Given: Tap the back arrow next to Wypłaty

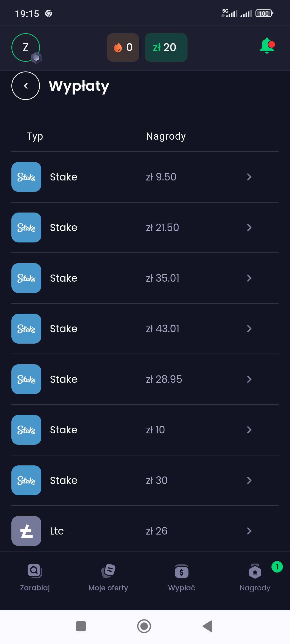Looking at the screenshot, I should [26, 86].
